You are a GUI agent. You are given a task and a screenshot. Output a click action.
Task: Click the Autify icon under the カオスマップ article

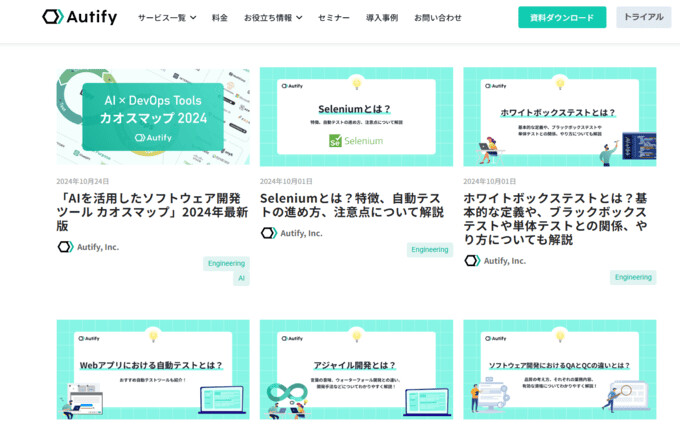coord(65,247)
